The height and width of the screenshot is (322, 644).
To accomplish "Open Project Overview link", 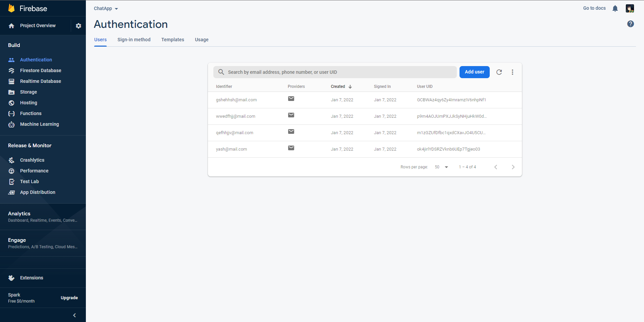I will [38, 25].
